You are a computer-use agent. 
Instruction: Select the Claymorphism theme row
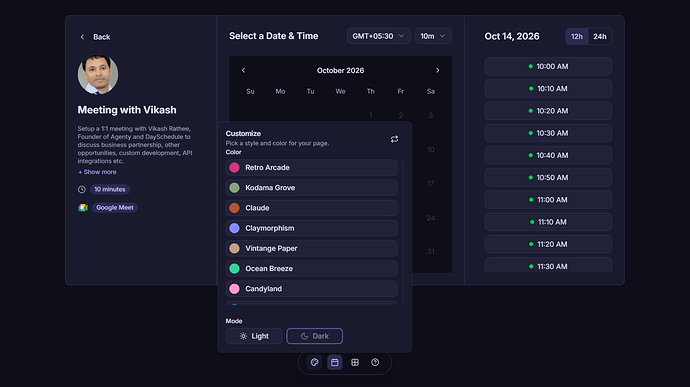312,228
